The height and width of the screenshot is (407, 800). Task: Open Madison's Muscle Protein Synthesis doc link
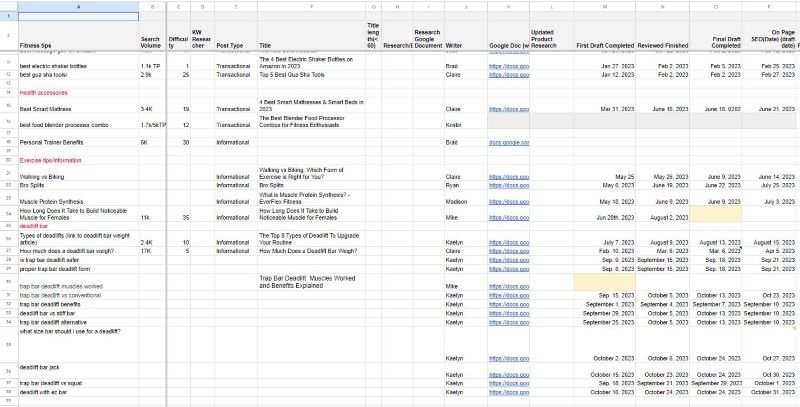[x=509, y=202]
